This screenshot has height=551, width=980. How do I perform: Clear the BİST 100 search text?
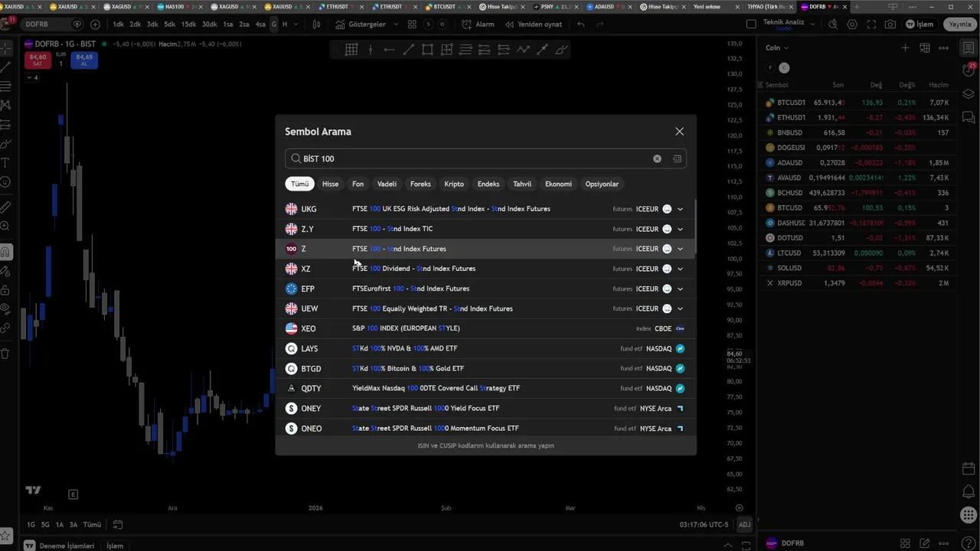[x=657, y=158]
